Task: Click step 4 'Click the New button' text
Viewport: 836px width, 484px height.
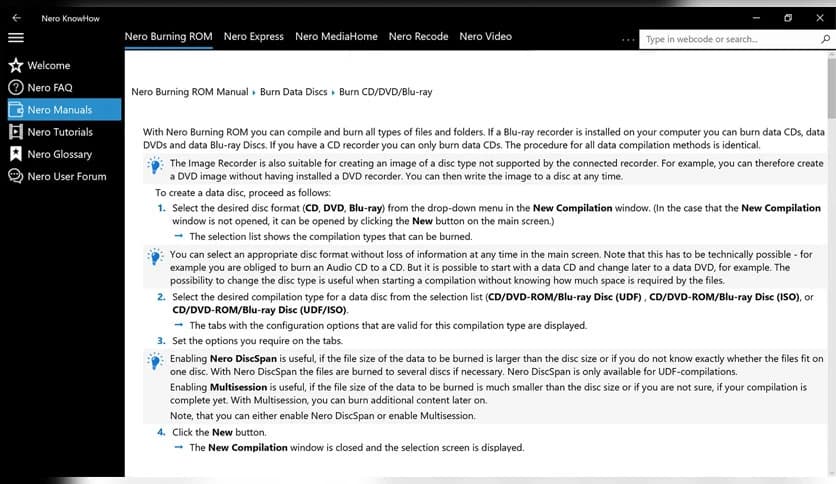Action: (219, 432)
